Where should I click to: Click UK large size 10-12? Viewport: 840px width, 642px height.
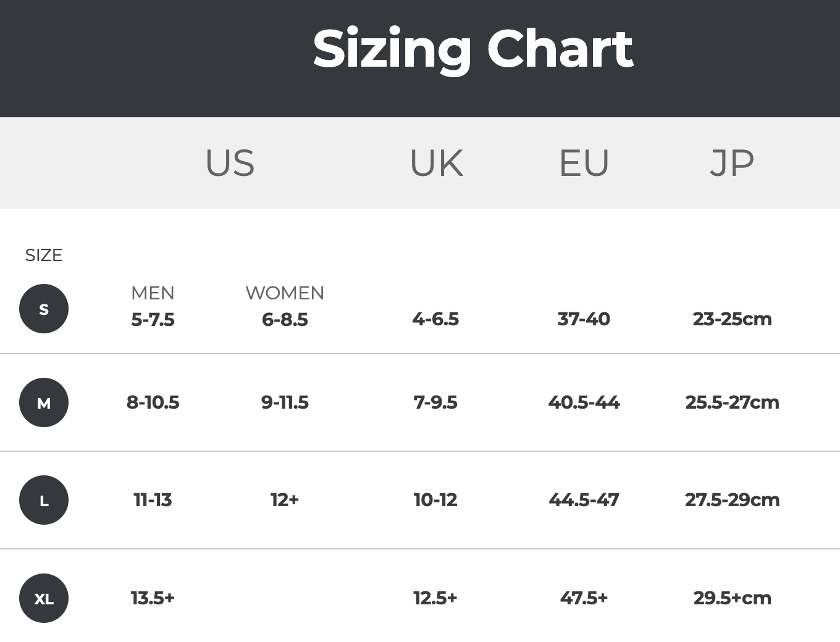point(435,499)
